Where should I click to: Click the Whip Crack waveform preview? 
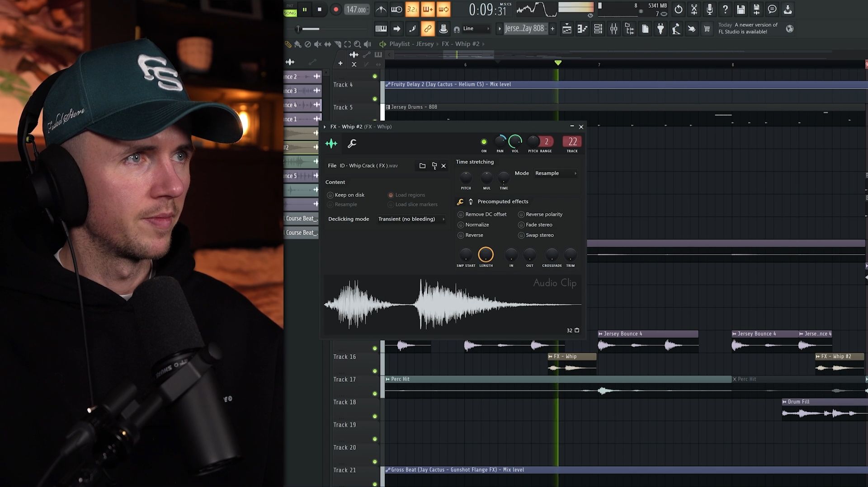tap(453, 305)
